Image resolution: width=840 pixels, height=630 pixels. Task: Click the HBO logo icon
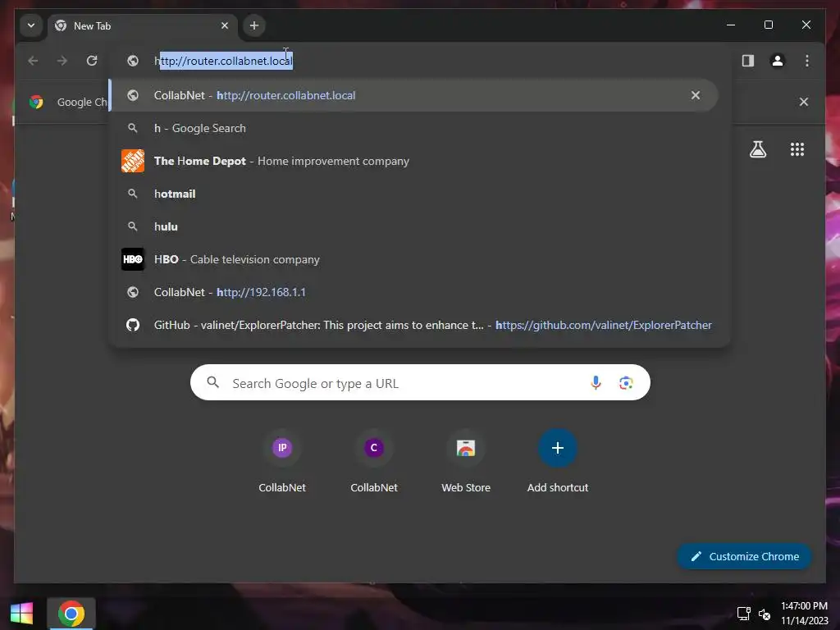click(133, 259)
